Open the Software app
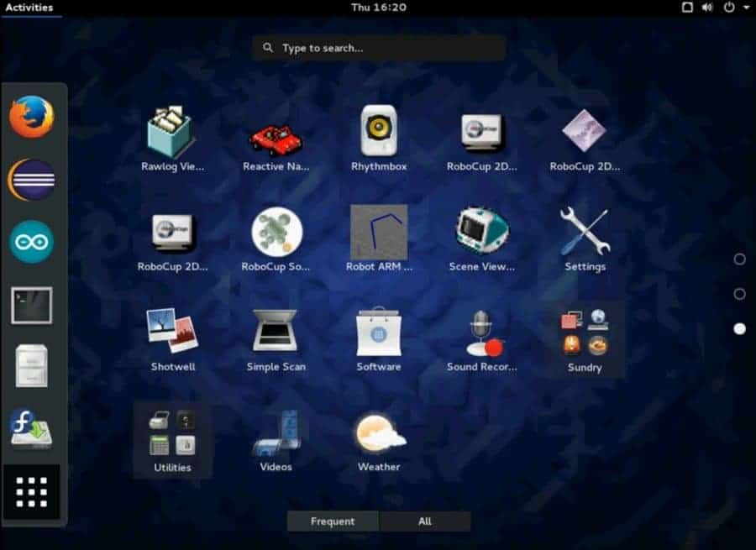756x550 pixels. click(379, 339)
